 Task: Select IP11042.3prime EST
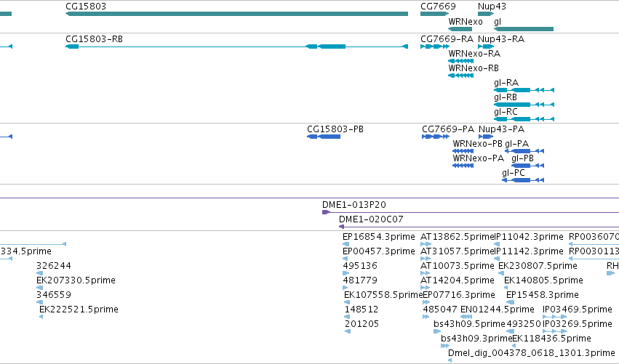[x=529, y=237]
